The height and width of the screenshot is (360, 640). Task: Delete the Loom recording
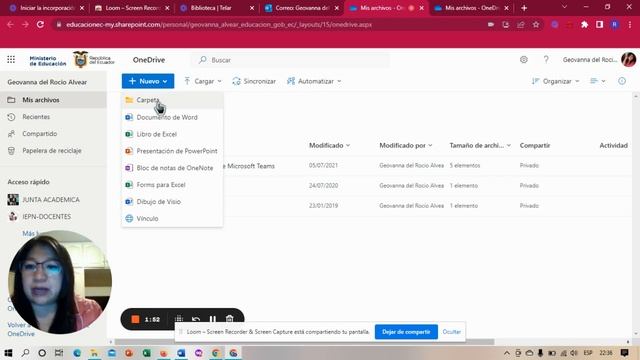pyautogui.click(x=229, y=319)
